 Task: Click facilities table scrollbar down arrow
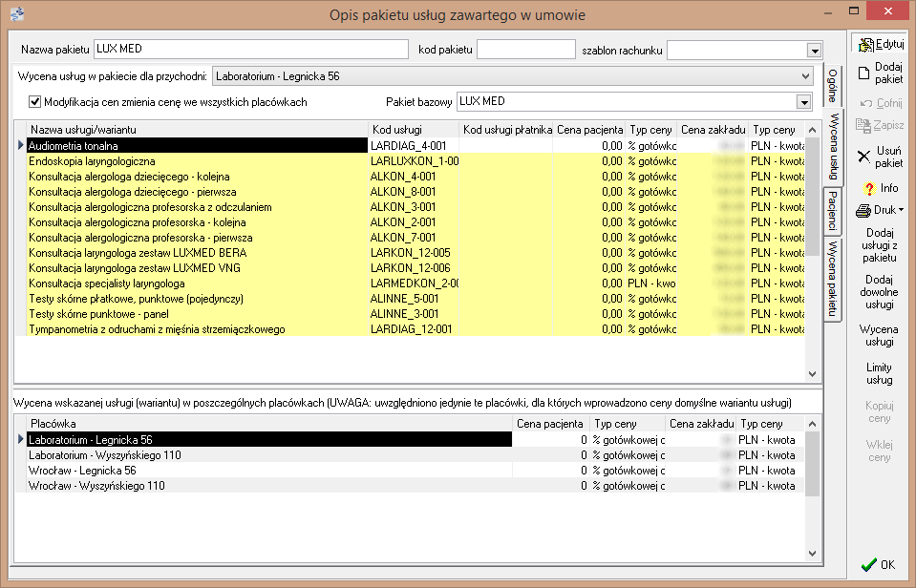[812, 553]
